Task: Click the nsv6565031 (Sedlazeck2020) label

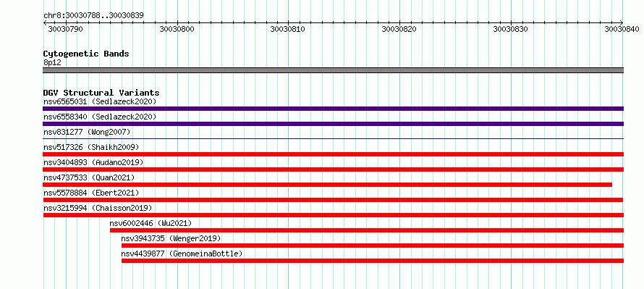Action: (x=100, y=101)
